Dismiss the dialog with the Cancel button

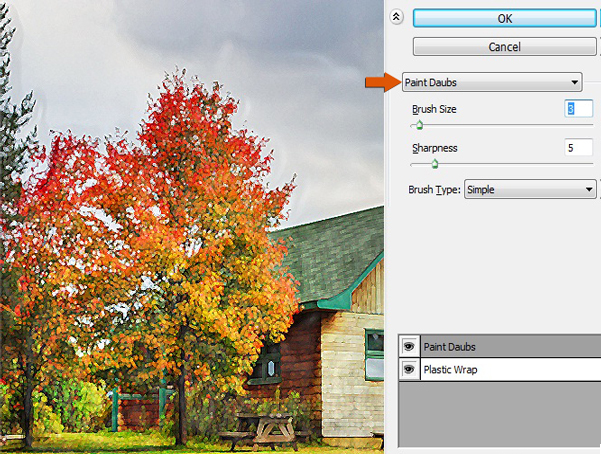(504, 47)
